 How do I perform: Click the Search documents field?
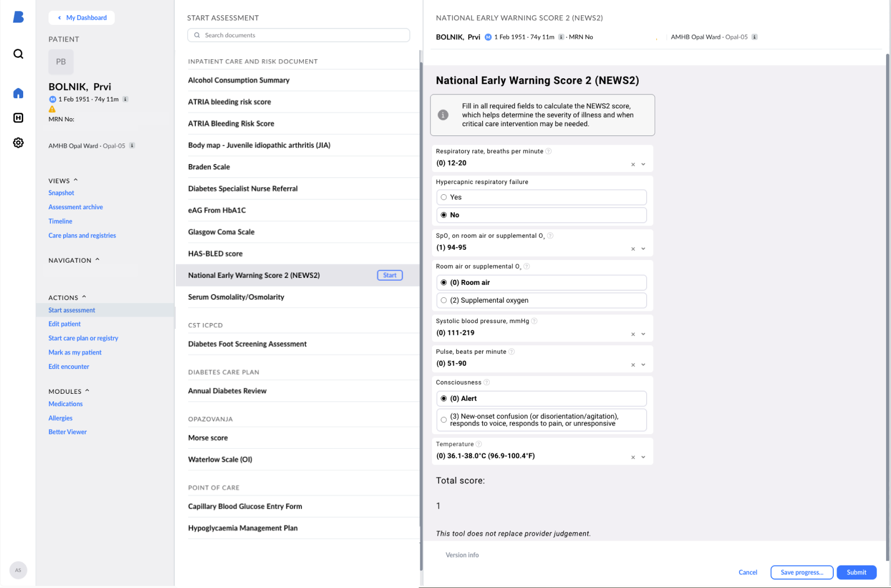tap(298, 35)
